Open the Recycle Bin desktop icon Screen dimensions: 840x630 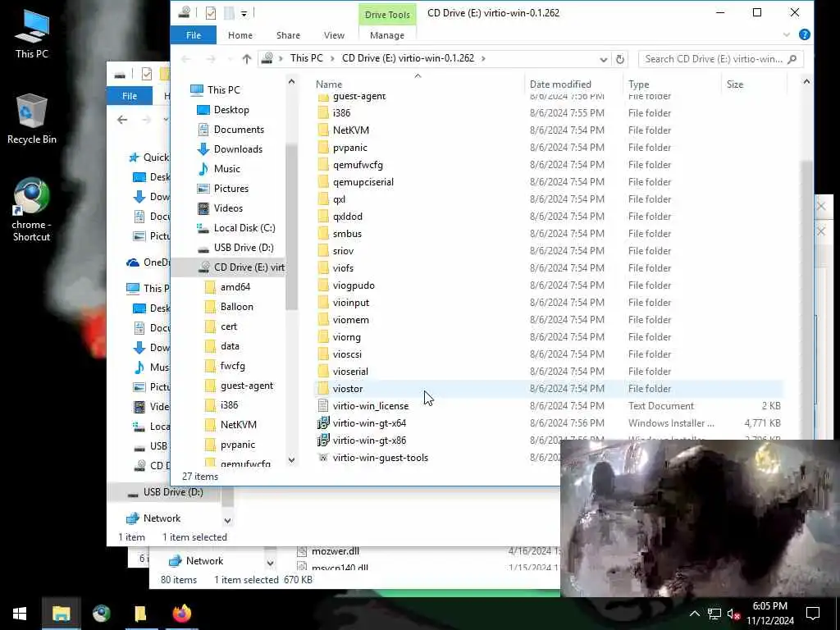coord(32,119)
